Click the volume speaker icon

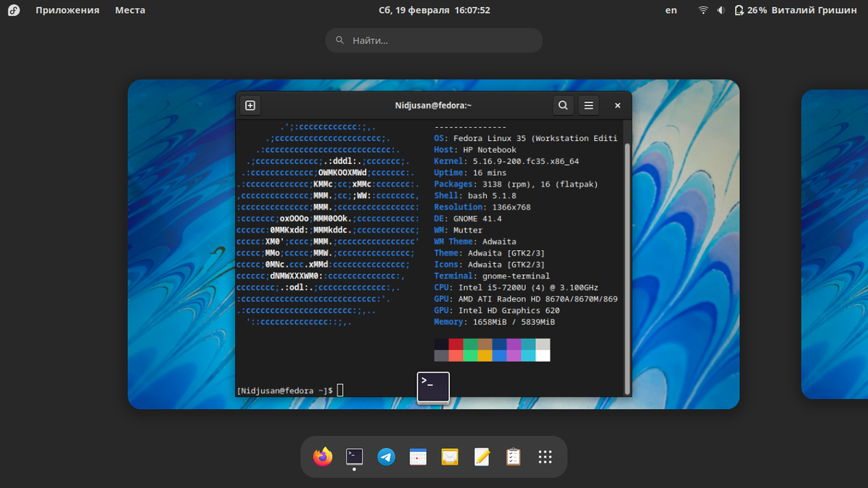coord(721,10)
